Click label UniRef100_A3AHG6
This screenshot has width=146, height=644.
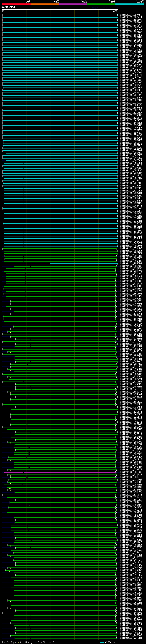[131, 50]
